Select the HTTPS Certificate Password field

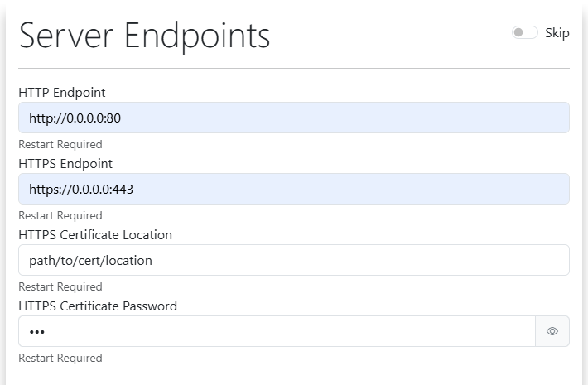pyautogui.click(x=277, y=331)
